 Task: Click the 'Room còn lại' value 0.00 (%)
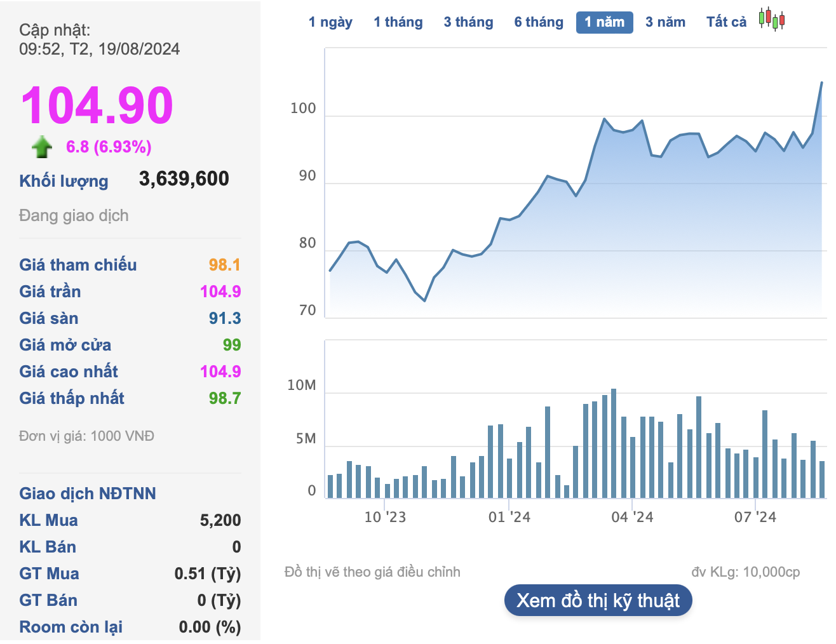(x=210, y=627)
